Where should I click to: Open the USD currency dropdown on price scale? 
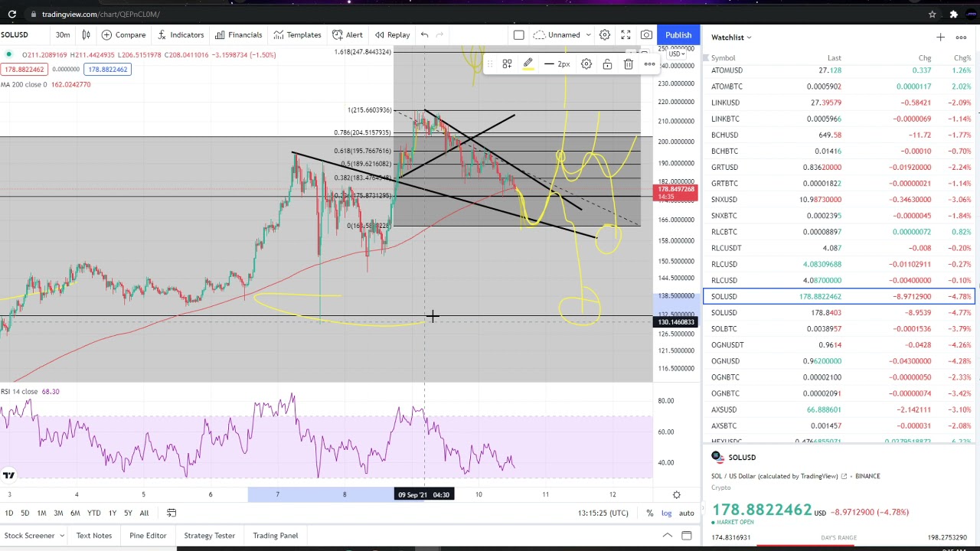tap(677, 54)
